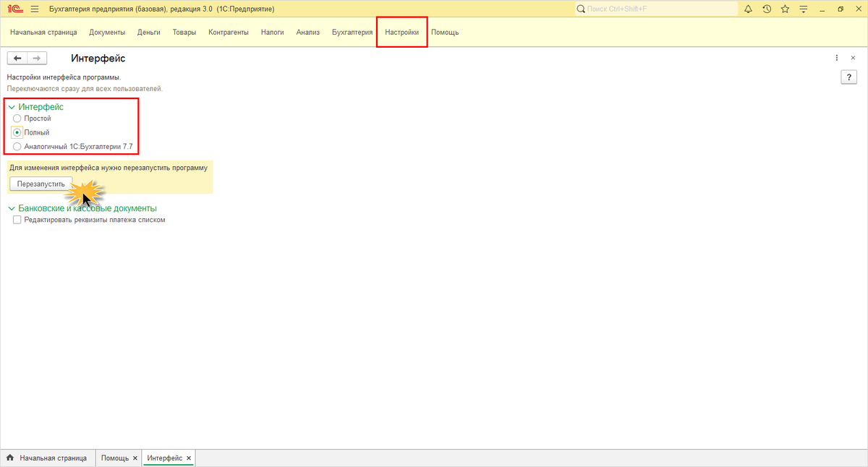Go back with the left arrow
The image size is (868, 467).
coord(17,58)
